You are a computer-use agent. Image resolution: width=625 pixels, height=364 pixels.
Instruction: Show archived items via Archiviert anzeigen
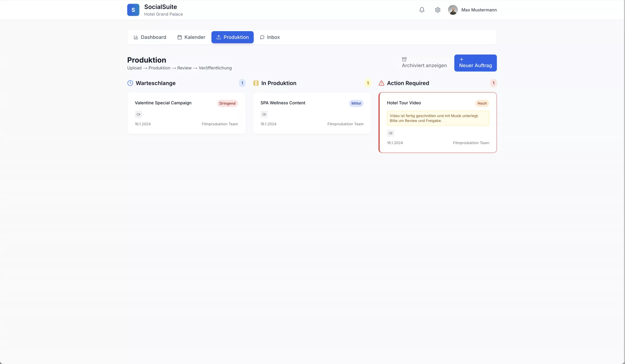[424, 63]
